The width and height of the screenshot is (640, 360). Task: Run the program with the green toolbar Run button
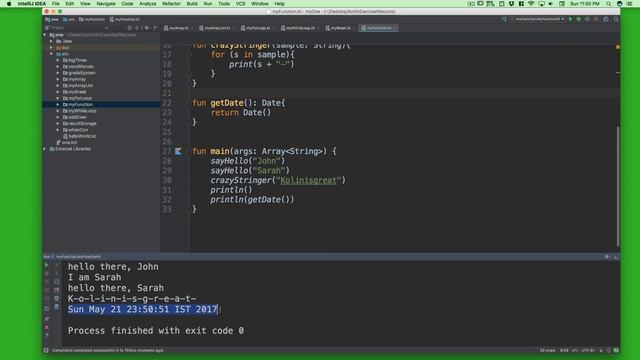click(571, 19)
